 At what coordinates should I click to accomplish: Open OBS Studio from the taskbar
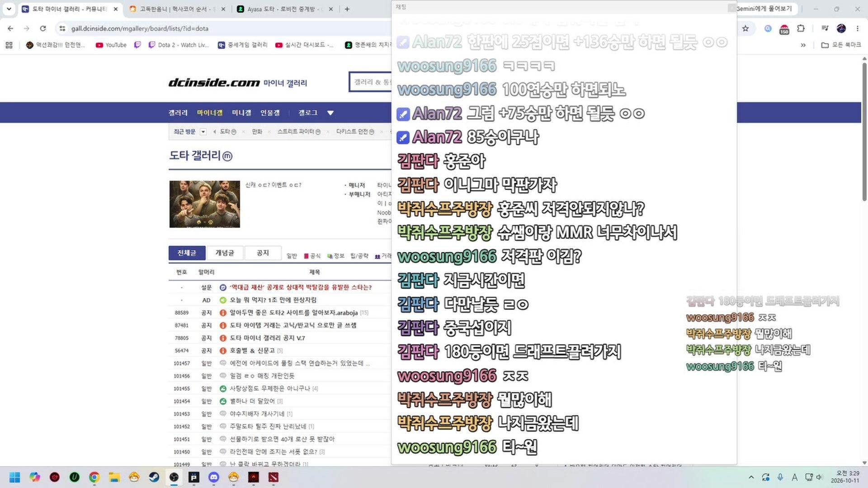(x=174, y=477)
